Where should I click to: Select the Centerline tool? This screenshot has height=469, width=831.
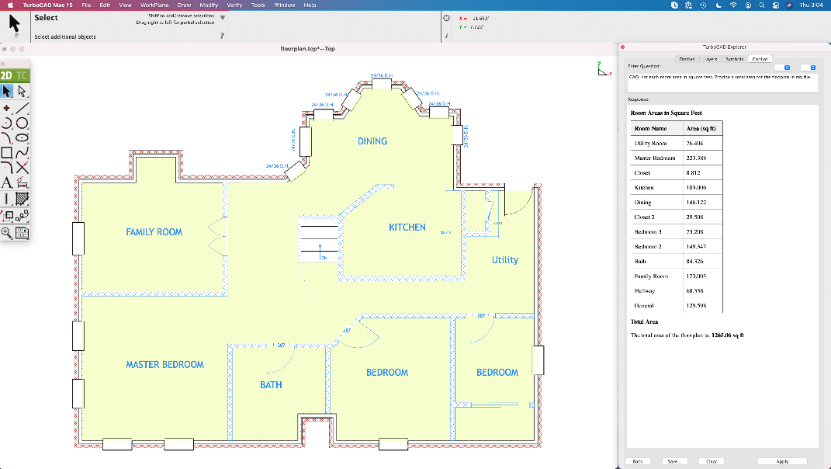click(x=7, y=199)
